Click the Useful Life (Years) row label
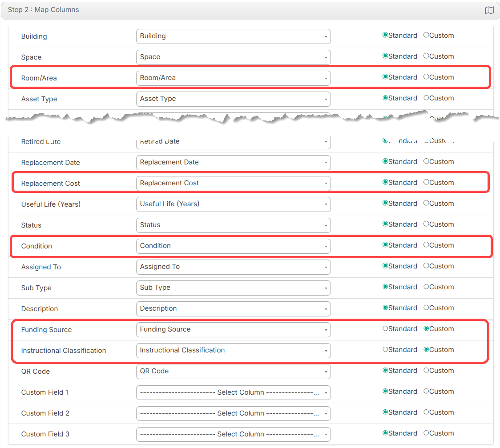500x448 pixels. click(51, 204)
